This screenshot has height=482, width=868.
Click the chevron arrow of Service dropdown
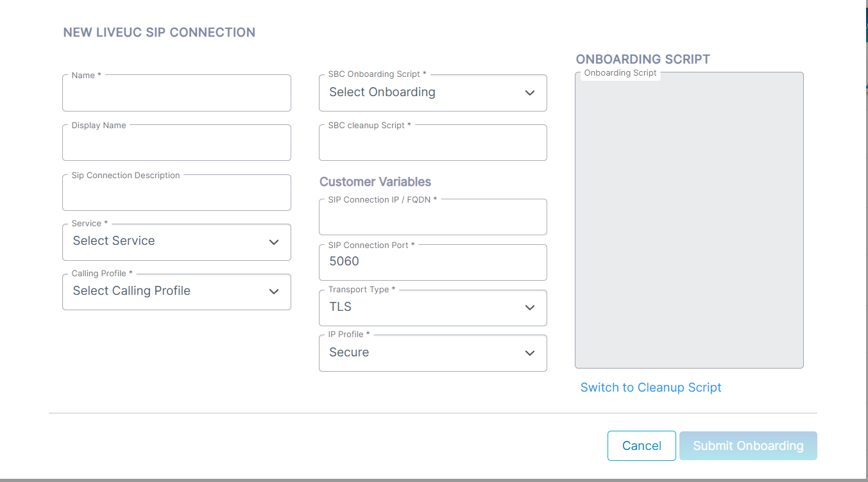pyautogui.click(x=274, y=242)
